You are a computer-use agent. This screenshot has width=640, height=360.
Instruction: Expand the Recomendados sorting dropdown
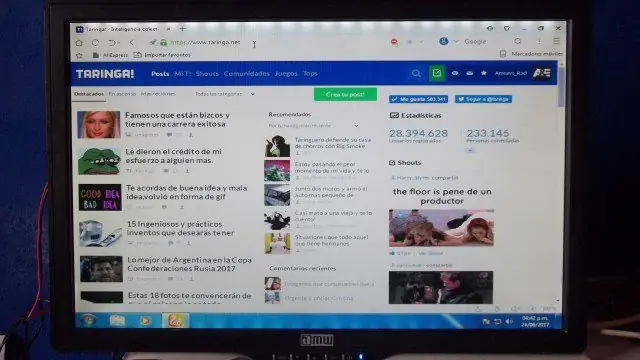(313, 126)
